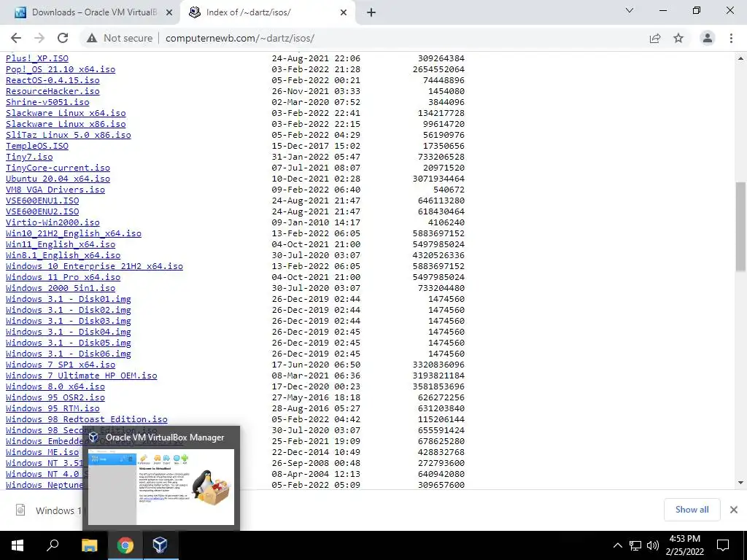
Task: Launch File Explorer from the taskbar
Action: click(89, 545)
